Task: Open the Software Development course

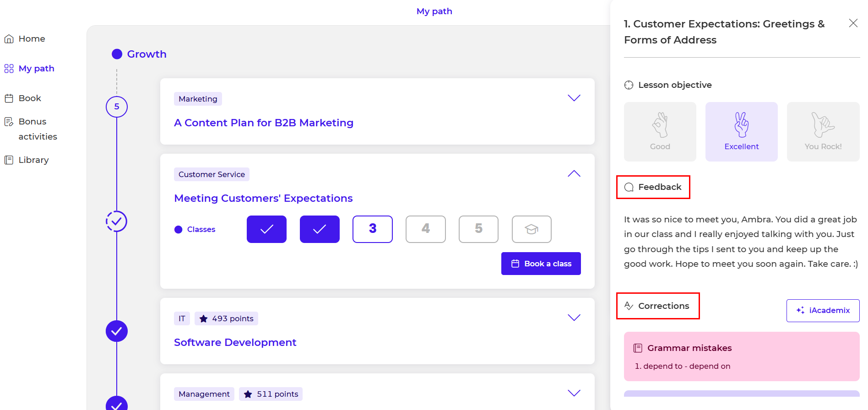Action: pyautogui.click(x=235, y=343)
